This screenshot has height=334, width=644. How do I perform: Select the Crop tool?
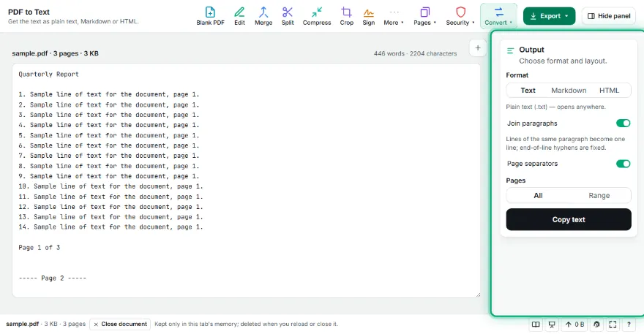coord(346,16)
